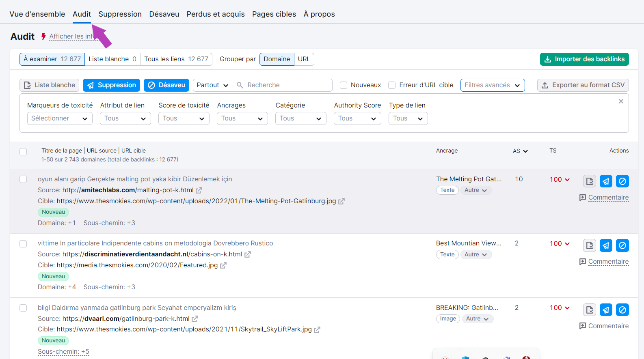Expand Sous-chemin: +5 under dvaari.com
644x359 pixels.
(x=63, y=352)
